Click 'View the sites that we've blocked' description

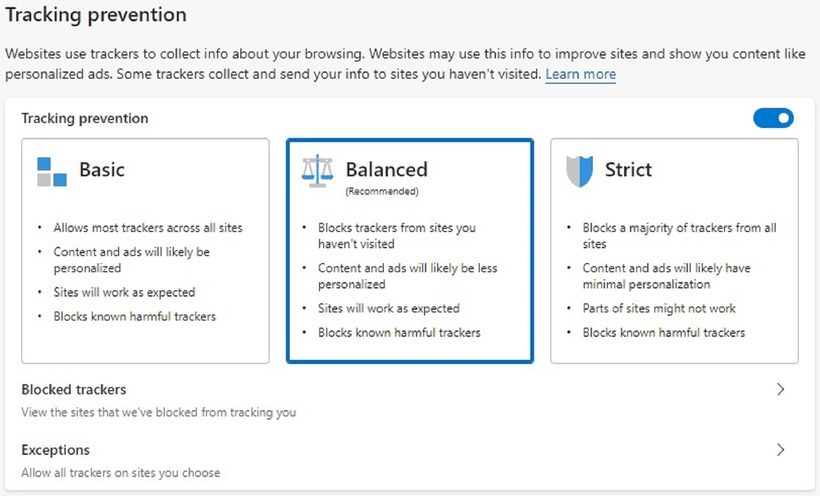pos(158,412)
